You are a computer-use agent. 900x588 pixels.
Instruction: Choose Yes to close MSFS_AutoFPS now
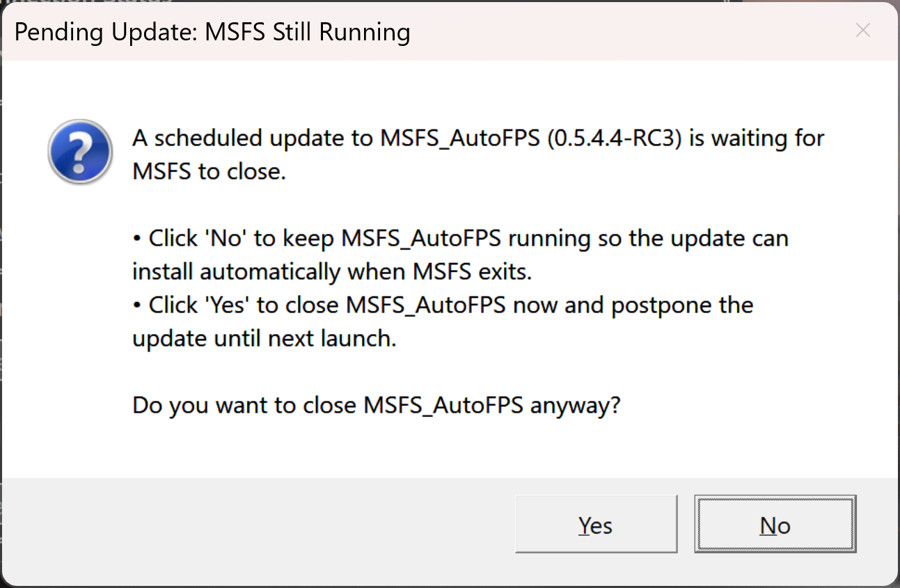pos(596,524)
